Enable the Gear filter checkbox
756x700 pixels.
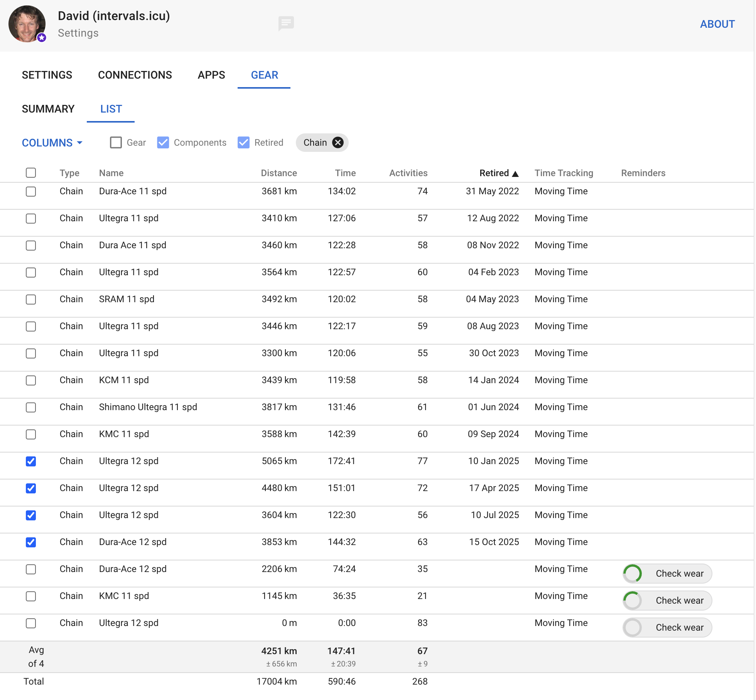point(116,143)
